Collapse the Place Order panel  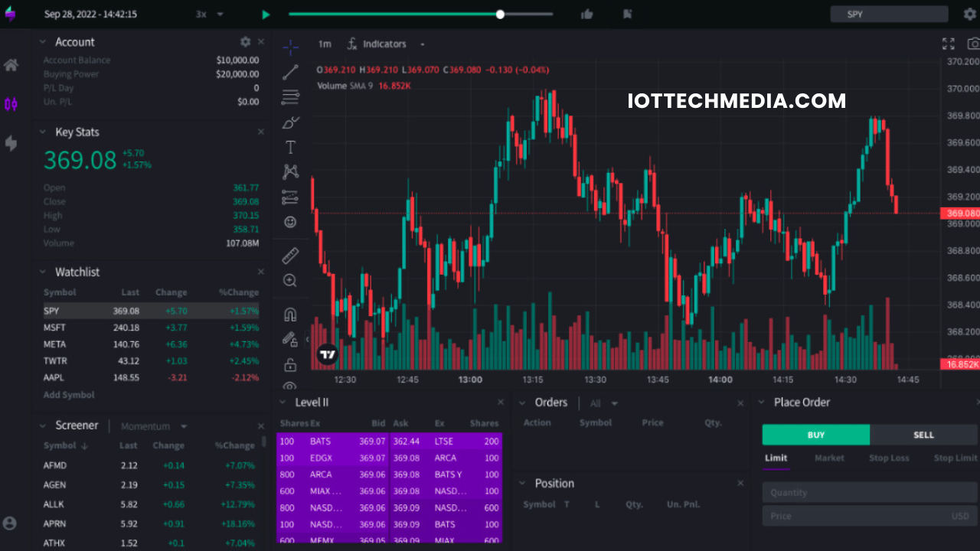(761, 403)
